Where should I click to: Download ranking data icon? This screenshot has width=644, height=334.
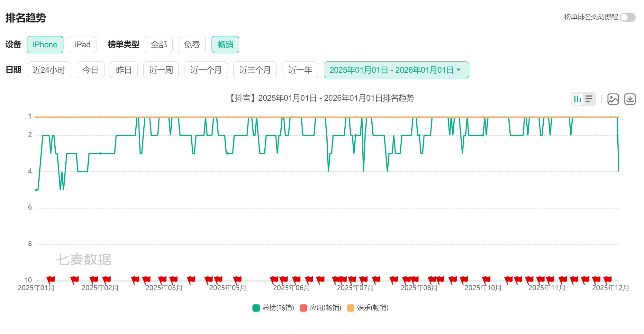coord(630,99)
